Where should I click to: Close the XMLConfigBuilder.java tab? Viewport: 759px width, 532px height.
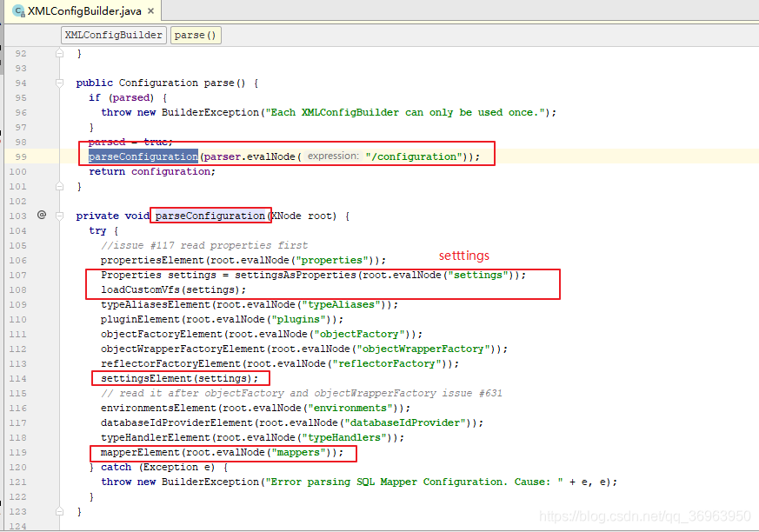pyautogui.click(x=151, y=10)
